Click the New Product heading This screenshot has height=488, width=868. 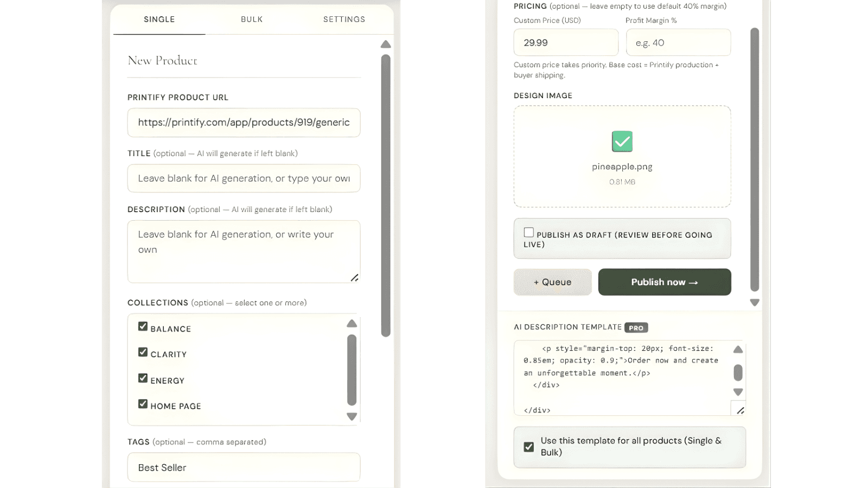162,61
